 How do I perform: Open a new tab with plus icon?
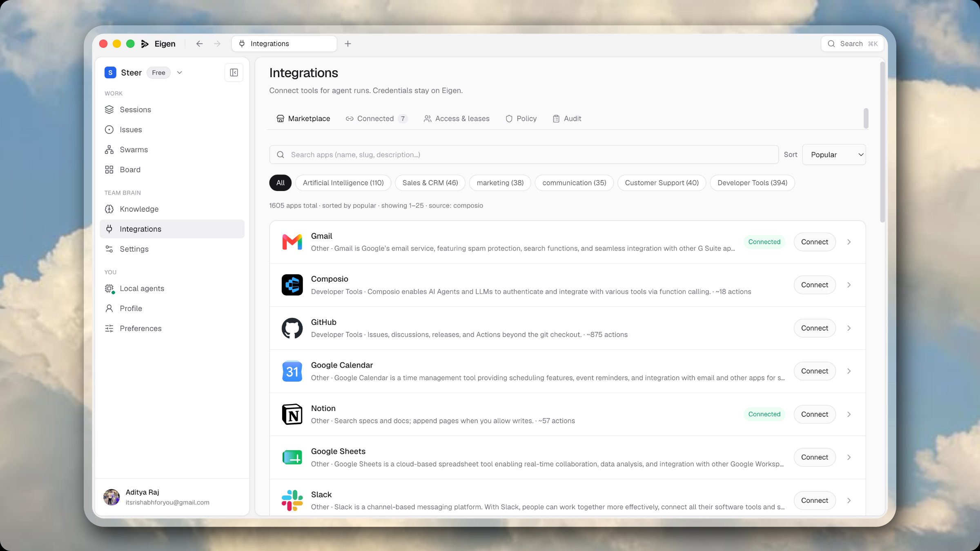[348, 44]
